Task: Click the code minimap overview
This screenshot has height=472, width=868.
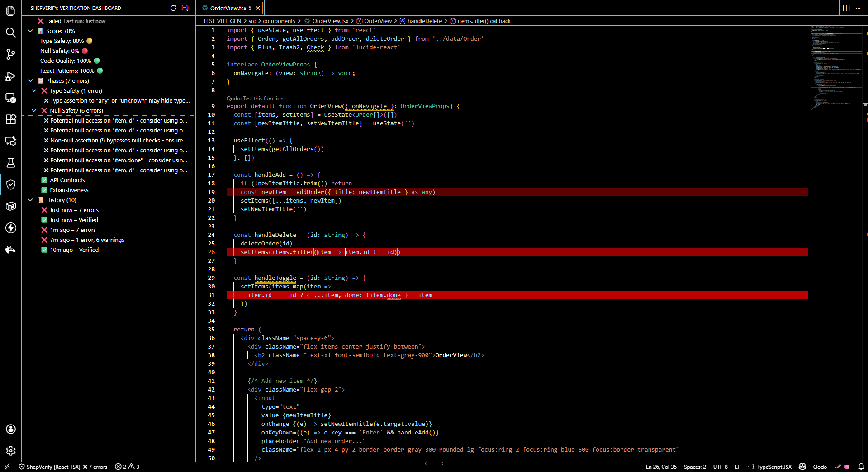Action: (837, 68)
